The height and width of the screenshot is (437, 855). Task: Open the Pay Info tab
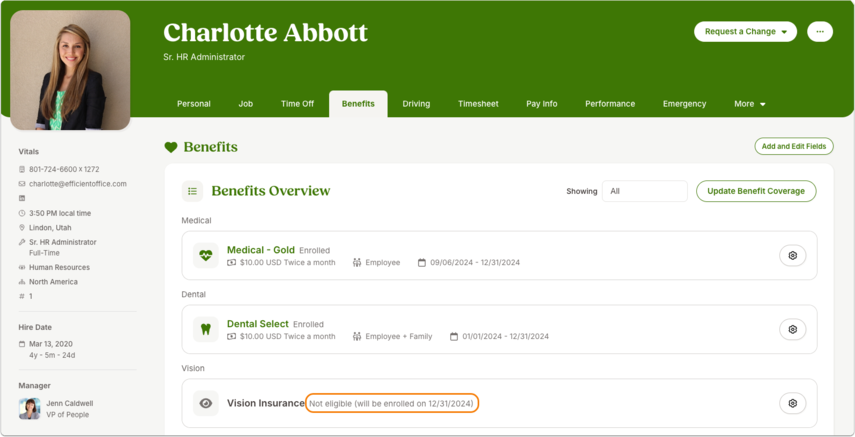tap(541, 104)
